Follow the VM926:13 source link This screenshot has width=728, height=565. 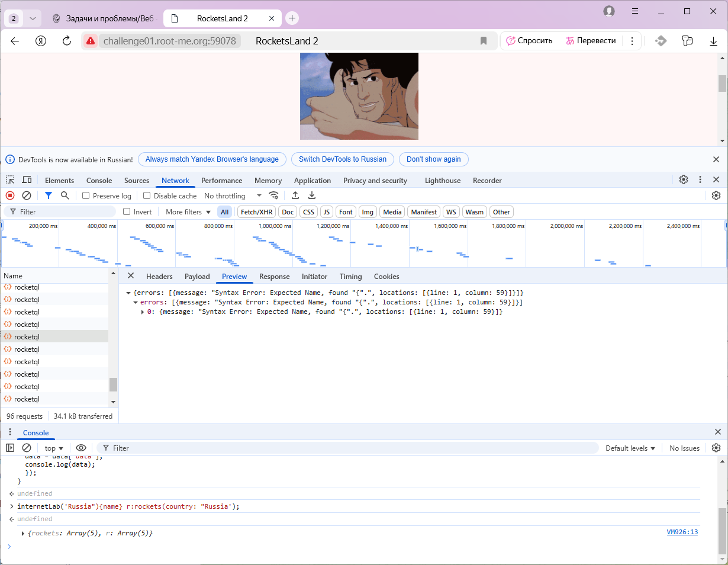click(682, 532)
